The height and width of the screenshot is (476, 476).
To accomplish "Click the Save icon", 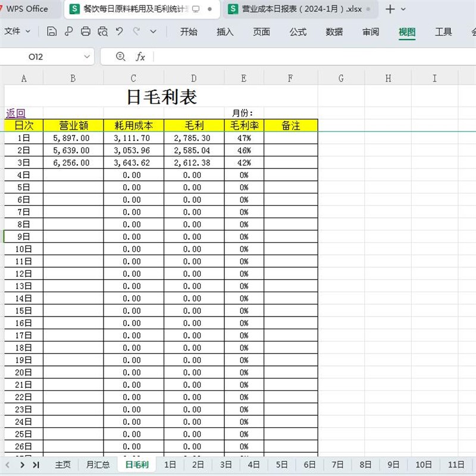I will pos(52,31).
